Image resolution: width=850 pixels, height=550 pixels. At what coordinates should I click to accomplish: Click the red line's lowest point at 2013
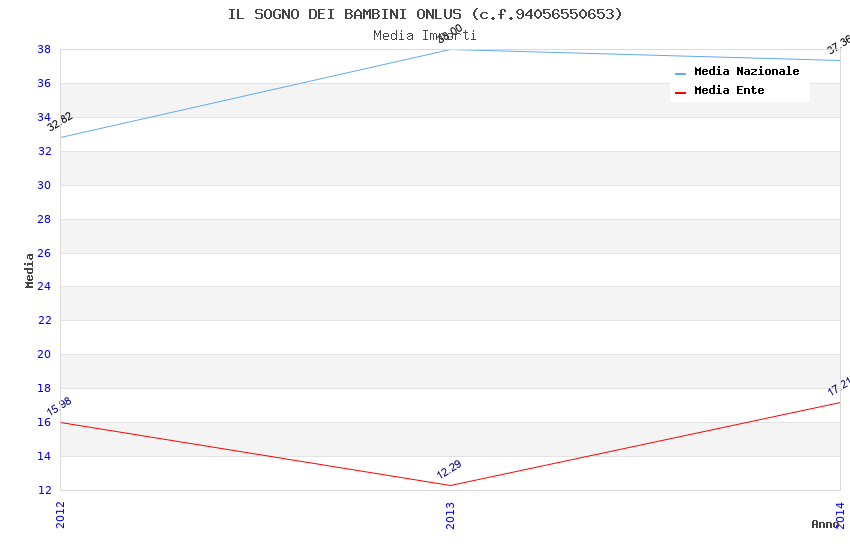tap(450, 486)
